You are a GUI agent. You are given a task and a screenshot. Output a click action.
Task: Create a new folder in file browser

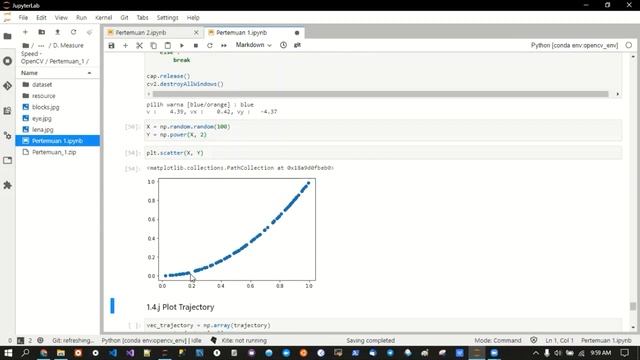coord(42,32)
